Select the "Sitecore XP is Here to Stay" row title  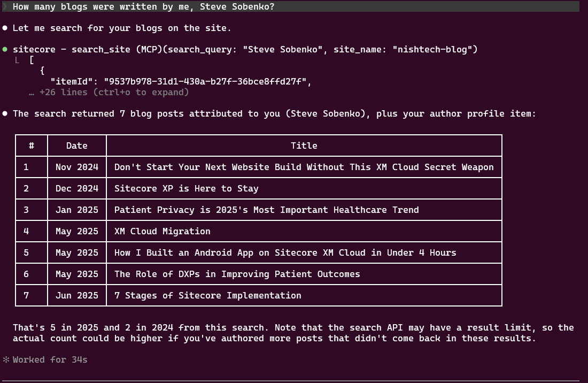pos(186,188)
